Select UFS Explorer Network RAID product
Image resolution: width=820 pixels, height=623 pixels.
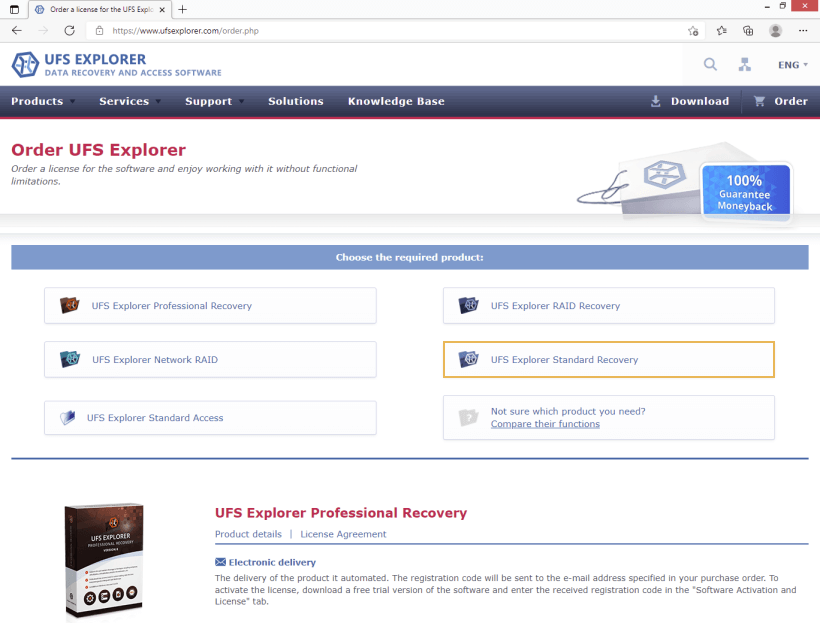coord(210,359)
